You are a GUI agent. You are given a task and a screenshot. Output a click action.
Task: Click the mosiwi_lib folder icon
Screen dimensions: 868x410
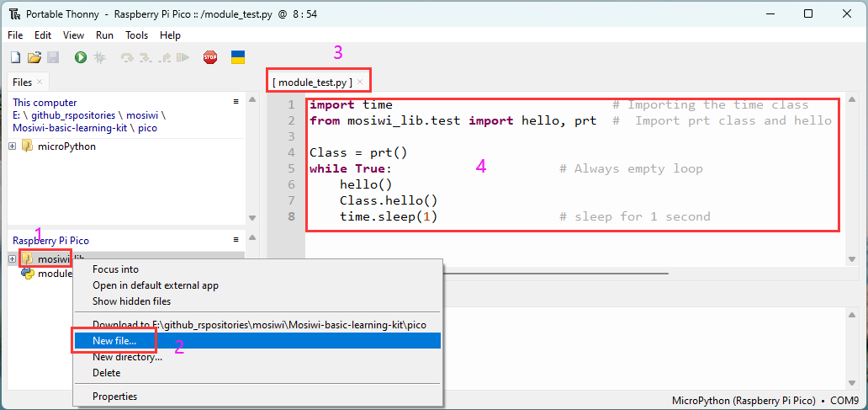27,258
